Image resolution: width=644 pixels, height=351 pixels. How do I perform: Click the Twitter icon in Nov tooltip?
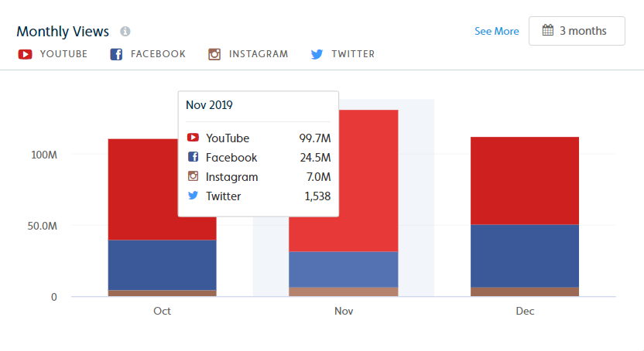(193, 195)
